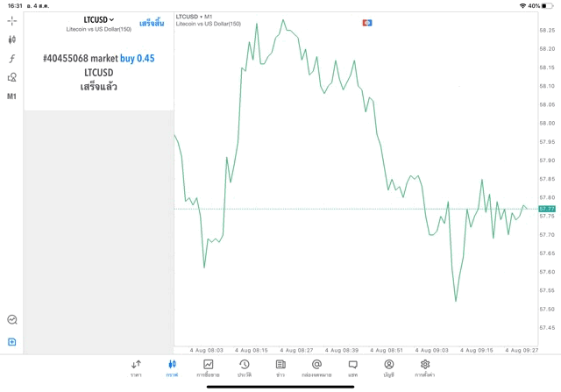The height and width of the screenshot is (392, 561).
Task: Activate the crosshair cursor tool
Action: [x=12, y=20]
